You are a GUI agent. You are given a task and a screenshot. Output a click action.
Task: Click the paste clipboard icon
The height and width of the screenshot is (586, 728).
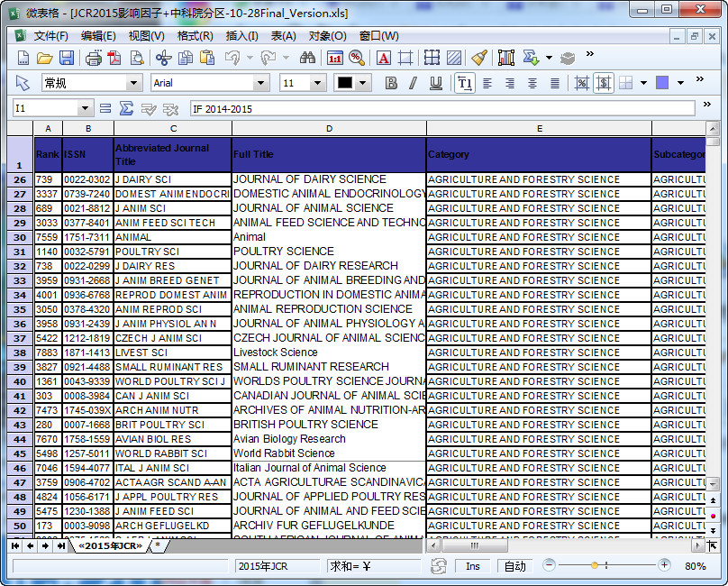pyautogui.click(x=207, y=58)
